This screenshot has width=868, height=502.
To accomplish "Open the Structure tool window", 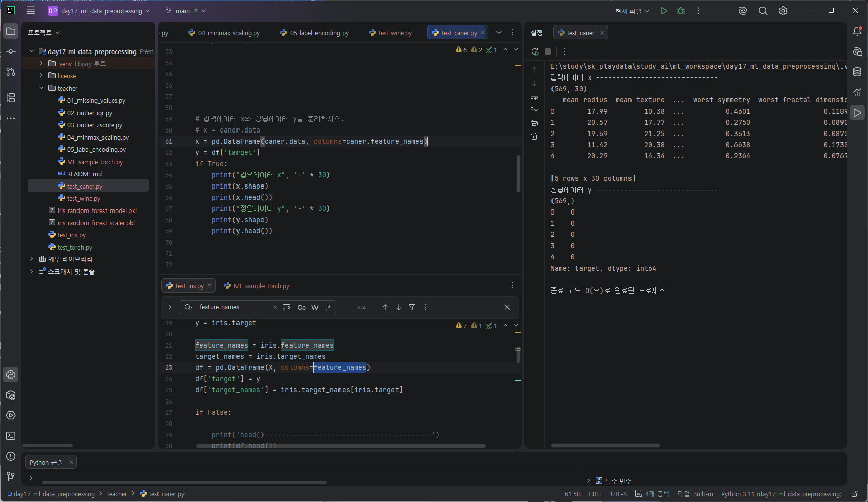I will [x=11, y=98].
